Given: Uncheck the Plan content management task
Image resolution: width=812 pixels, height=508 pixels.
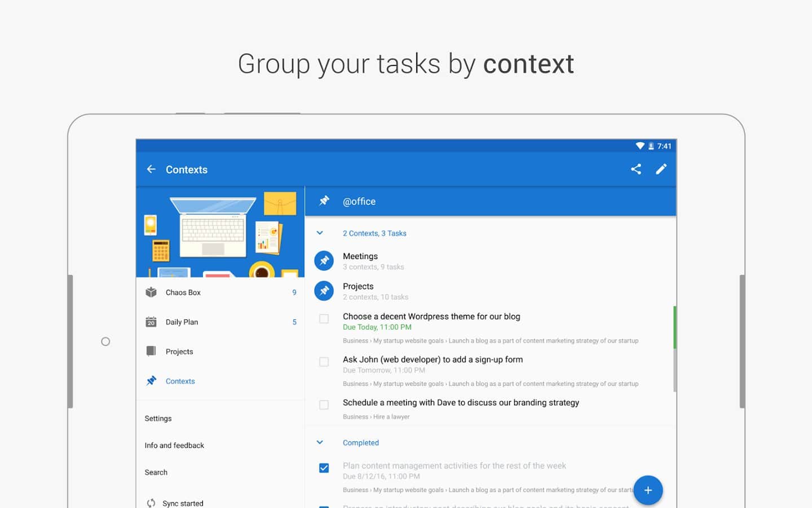Looking at the screenshot, I should point(324,468).
